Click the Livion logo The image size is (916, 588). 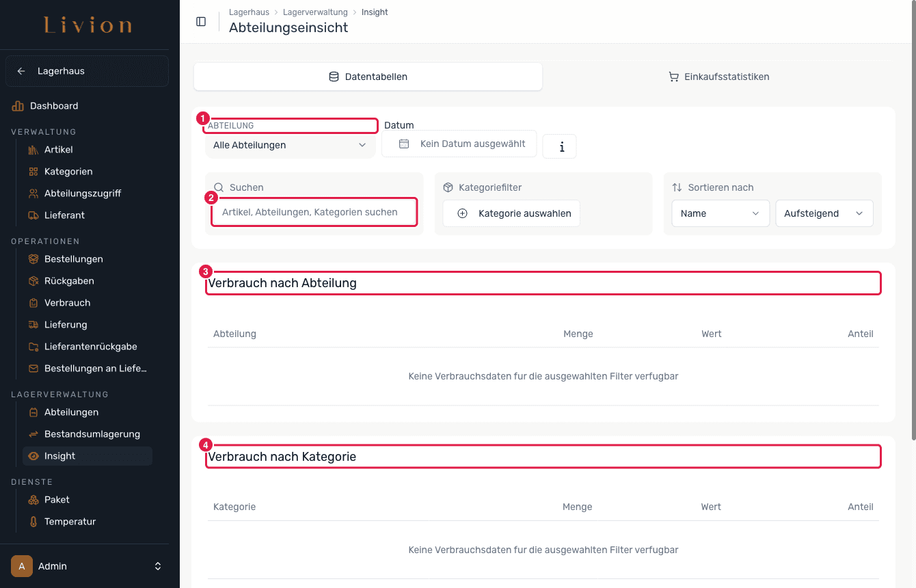(87, 26)
